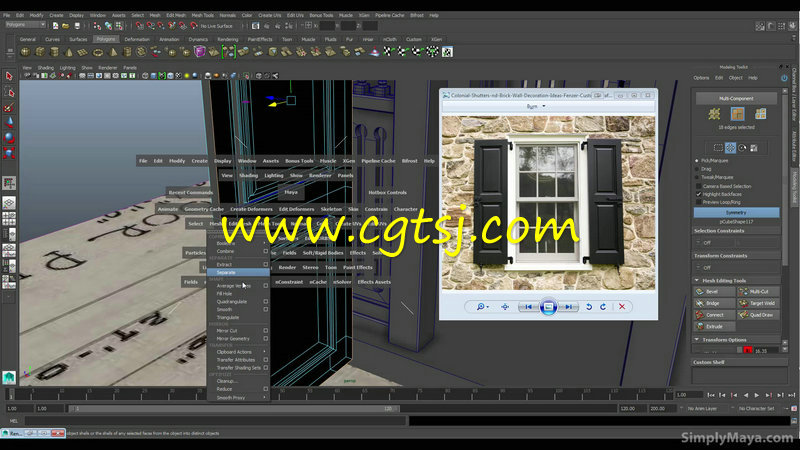This screenshot has height=450, width=800.
Task: Choose vertex selection icon in Modeling Toolkit
Action: coord(714,114)
